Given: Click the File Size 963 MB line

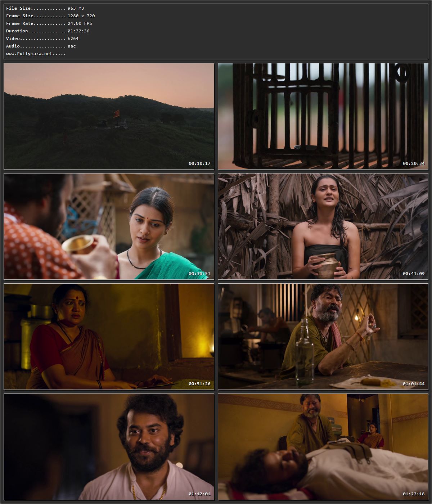Looking at the screenshot, I should click(45, 8).
